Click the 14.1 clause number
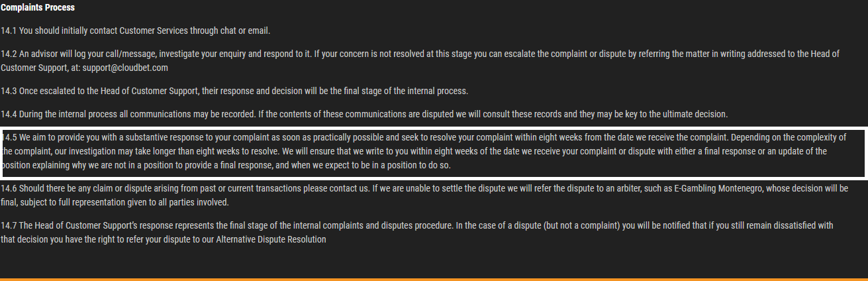Viewport: 868px width, 281px height. [x=9, y=30]
